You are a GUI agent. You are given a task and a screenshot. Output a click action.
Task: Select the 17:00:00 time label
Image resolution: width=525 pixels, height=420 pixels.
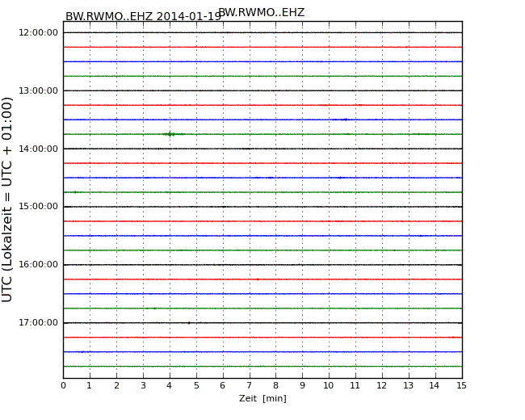click(x=39, y=322)
